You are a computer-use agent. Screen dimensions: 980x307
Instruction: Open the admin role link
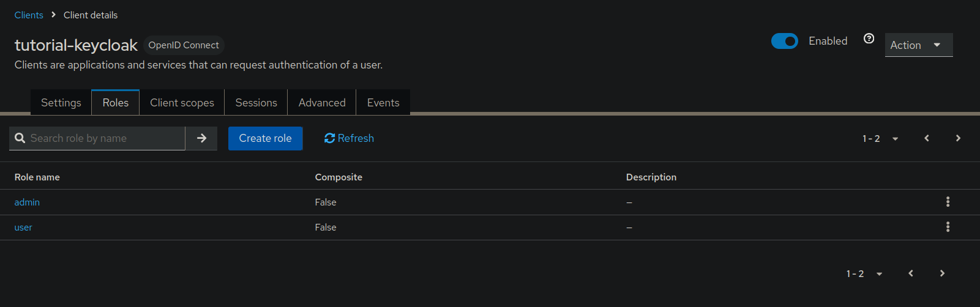click(x=27, y=202)
